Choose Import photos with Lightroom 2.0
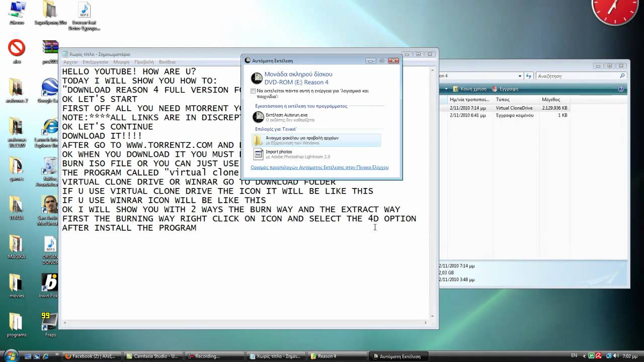Image resolution: width=644 pixels, height=362 pixels. (316, 154)
